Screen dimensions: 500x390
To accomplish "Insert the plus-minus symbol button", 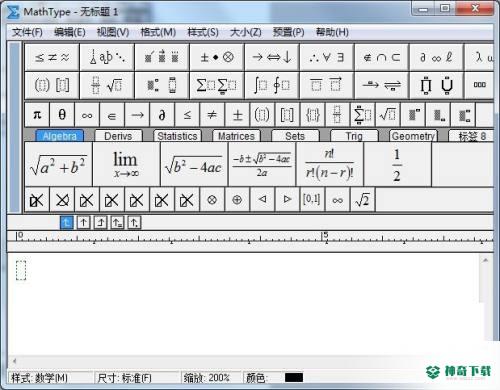I will 237,115.
